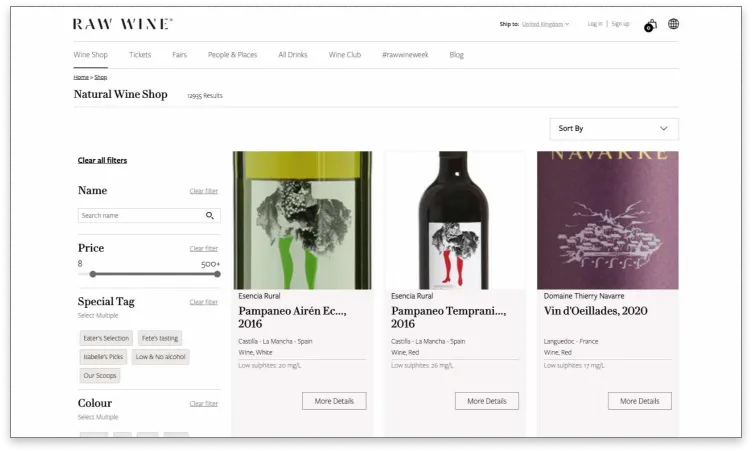Open the People & Places tab
The width and height of the screenshot is (752, 452).
[233, 55]
